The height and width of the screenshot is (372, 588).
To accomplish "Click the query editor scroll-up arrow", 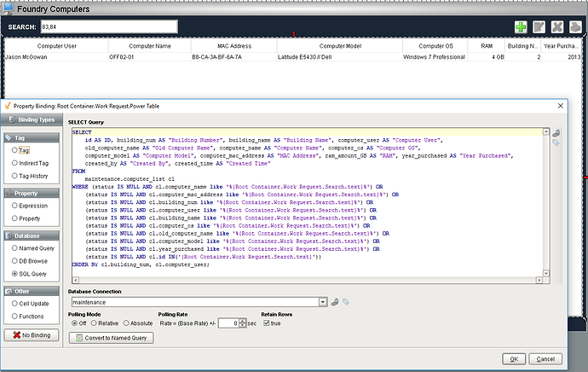I will (546, 131).
